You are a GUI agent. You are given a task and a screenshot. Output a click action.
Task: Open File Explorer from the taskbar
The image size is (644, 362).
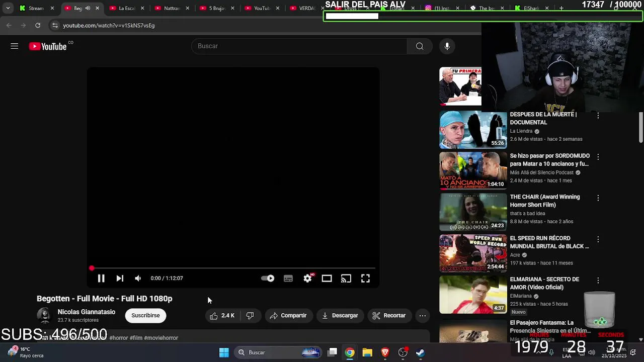[x=367, y=352]
